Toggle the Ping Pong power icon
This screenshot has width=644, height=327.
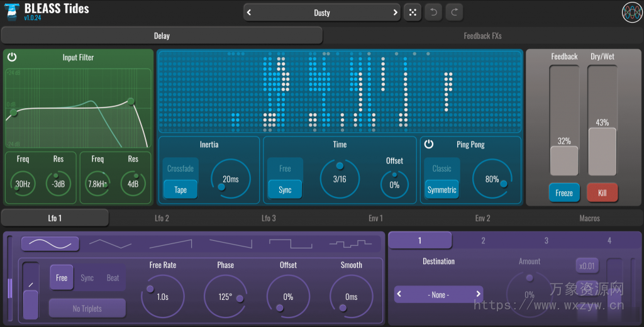[x=429, y=144]
